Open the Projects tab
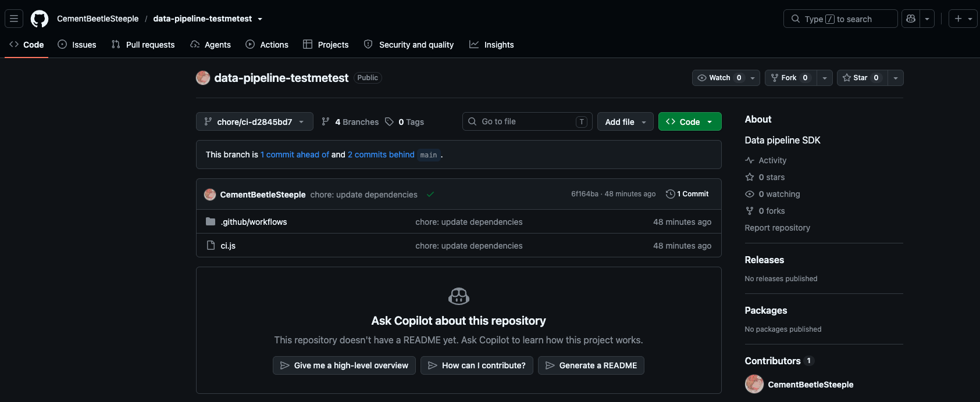The width and height of the screenshot is (980, 402). [x=326, y=45]
